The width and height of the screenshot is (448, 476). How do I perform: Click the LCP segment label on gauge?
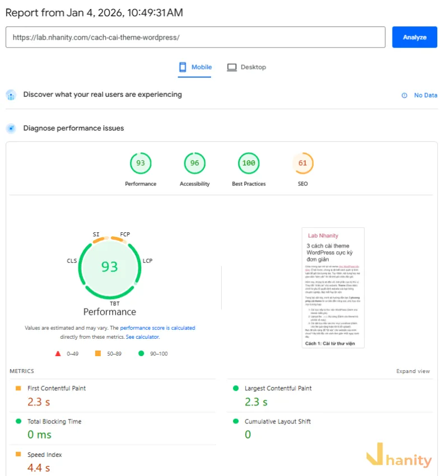coord(147,261)
